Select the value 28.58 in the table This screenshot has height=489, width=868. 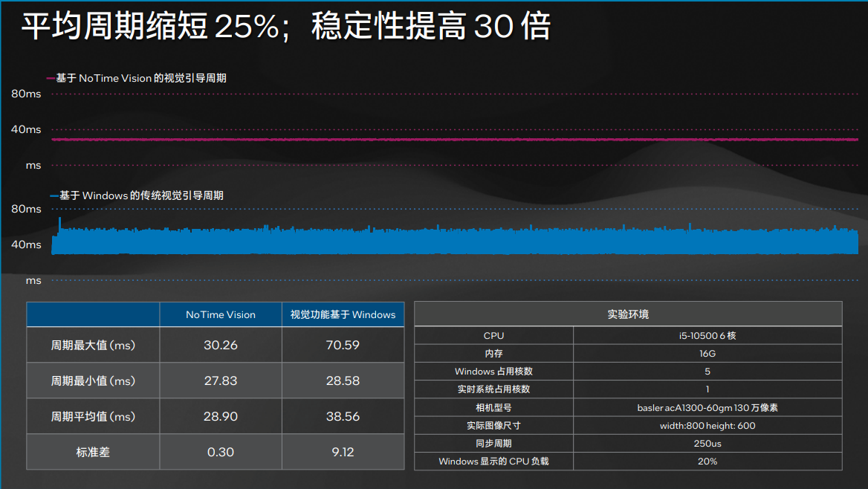[343, 381]
